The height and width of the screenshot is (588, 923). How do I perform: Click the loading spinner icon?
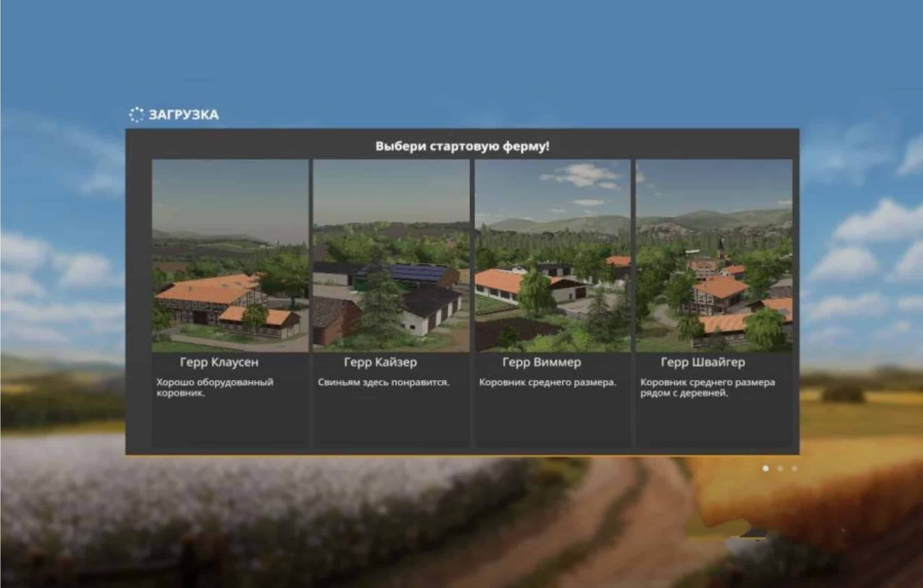[136, 114]
